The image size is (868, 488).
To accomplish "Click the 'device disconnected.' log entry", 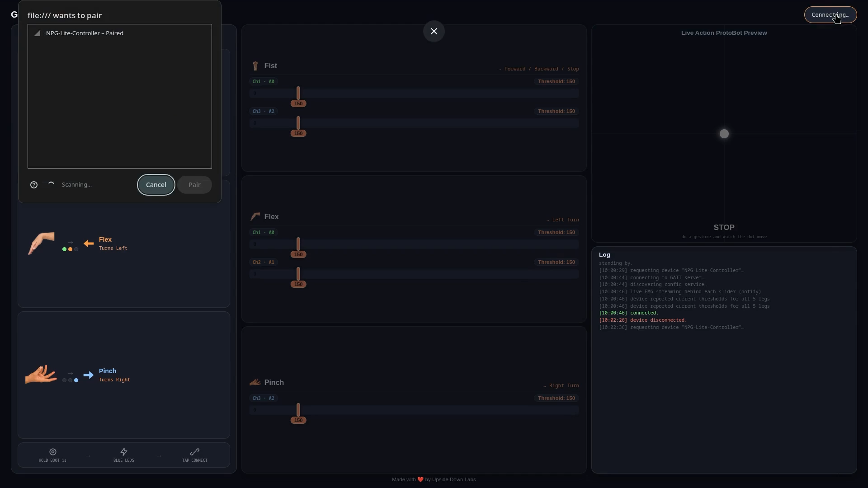I will 643,320.
